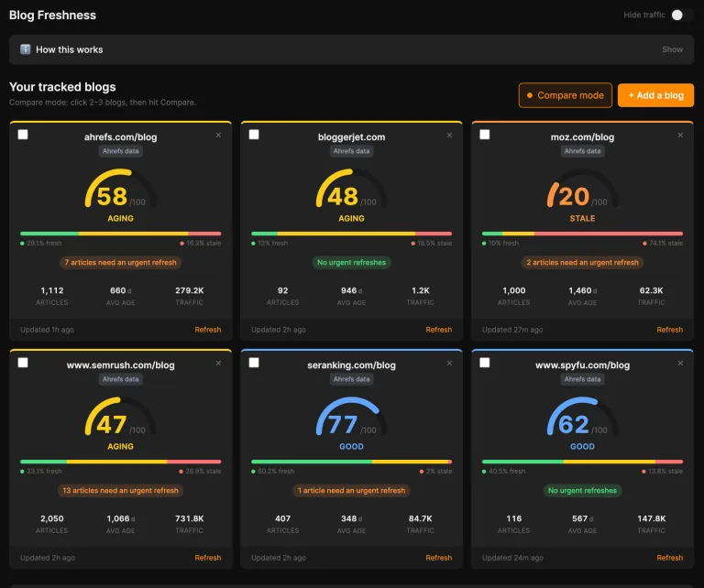The height and width of the screenshot is (588, 704).
Task: Select the seranking.com/blog checkbox
Action: (x=254, y=363)
